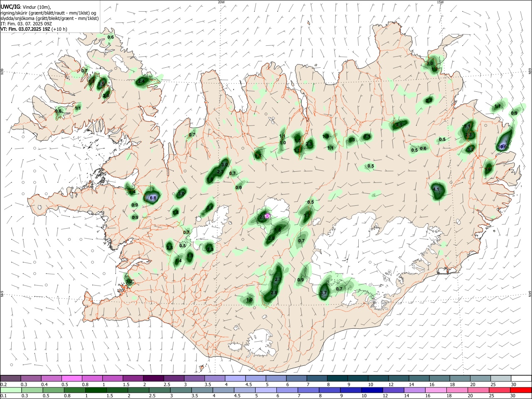Select the darkest purple swatch between 2 and 2.5, snow legend
The height and width of the screenshot is (399, 532).
[153, 378]
